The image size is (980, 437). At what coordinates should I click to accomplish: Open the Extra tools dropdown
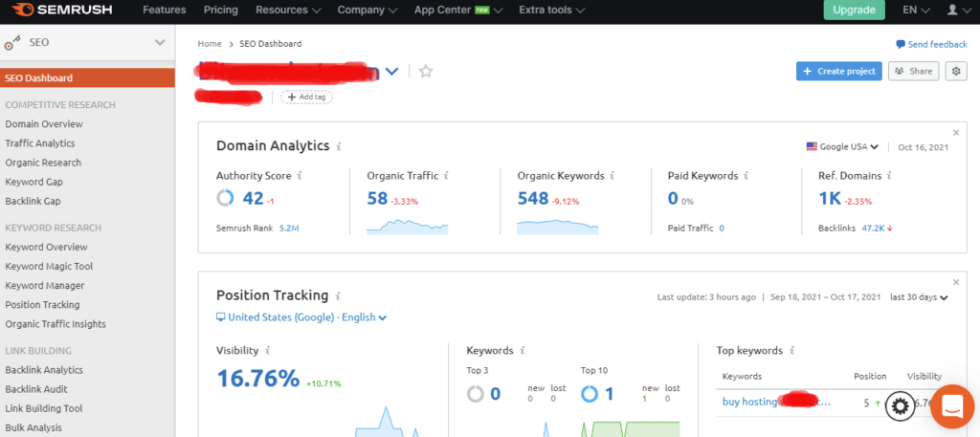pos(552,10)
